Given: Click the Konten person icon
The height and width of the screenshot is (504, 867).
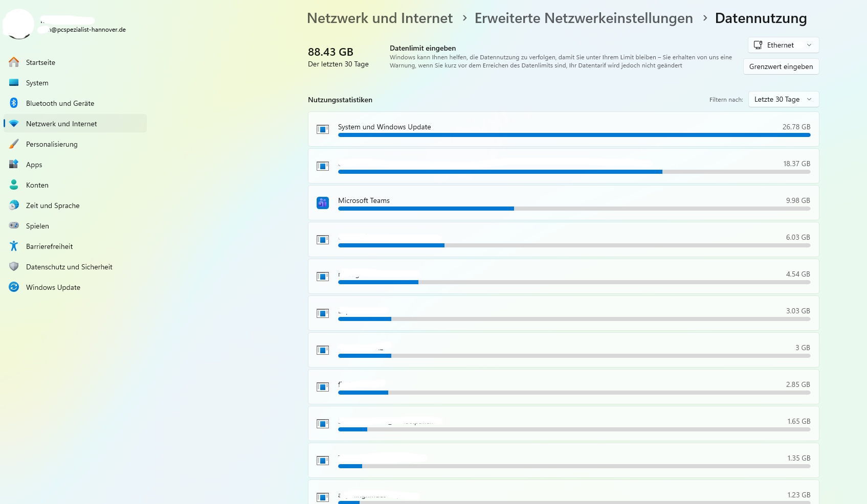Looking at the screenshot, I should coord(14,185).
